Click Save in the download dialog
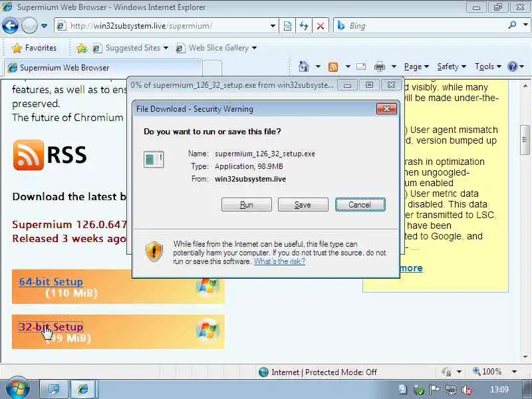This screenshot has width=532, height=399. [x=303, y=205]
